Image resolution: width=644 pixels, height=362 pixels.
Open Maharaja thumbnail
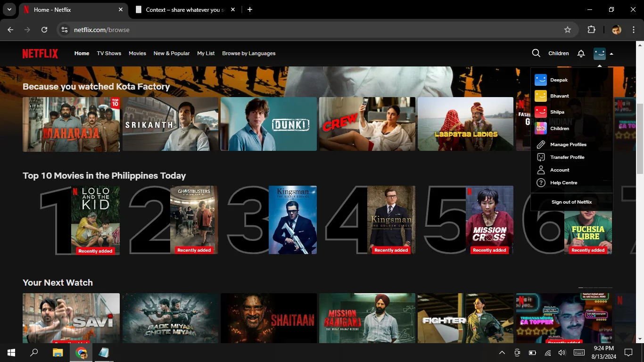click(71, 124)
